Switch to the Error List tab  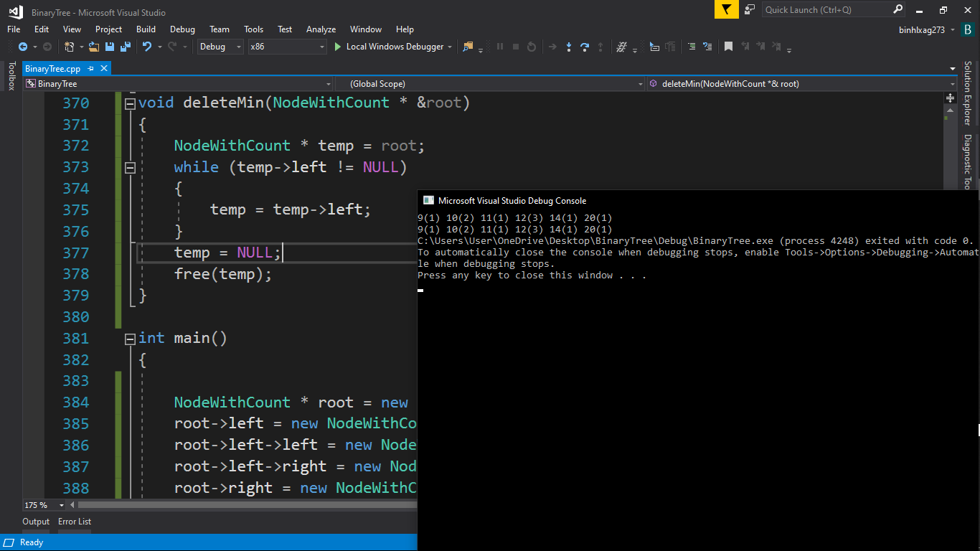(x=75, y=522)
